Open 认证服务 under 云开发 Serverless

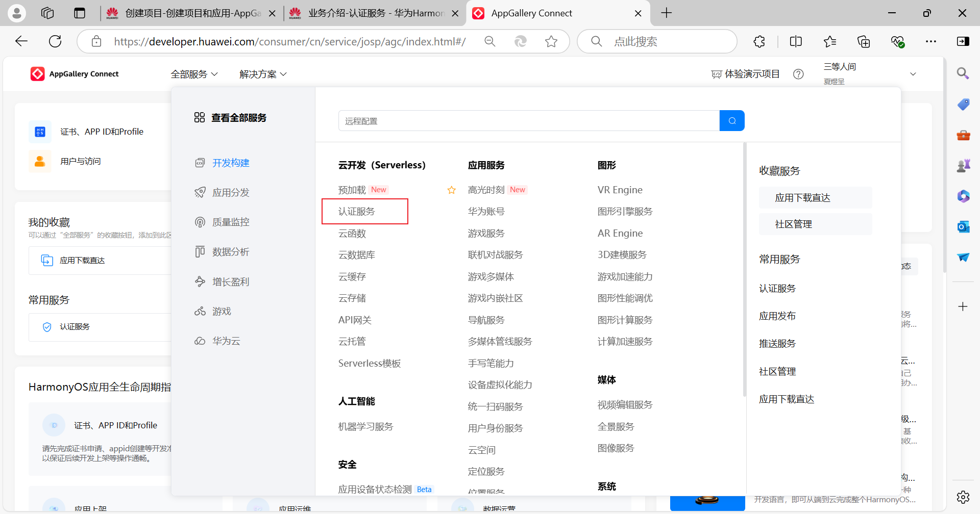357,212
